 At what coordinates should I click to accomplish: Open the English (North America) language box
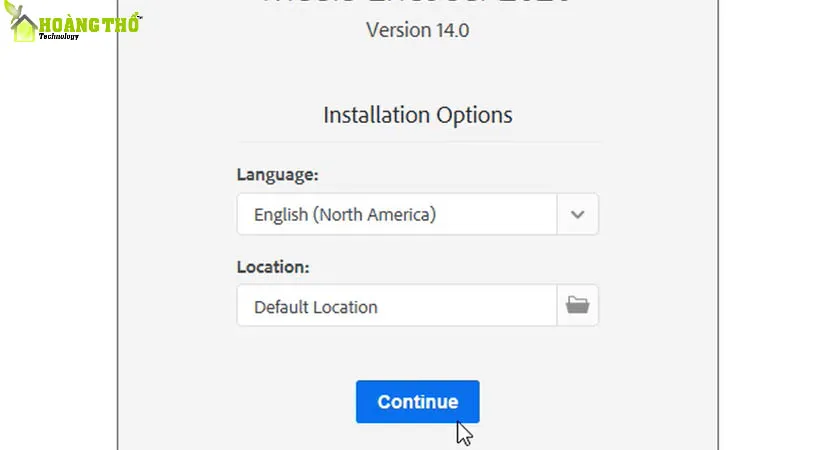[396, 214]
